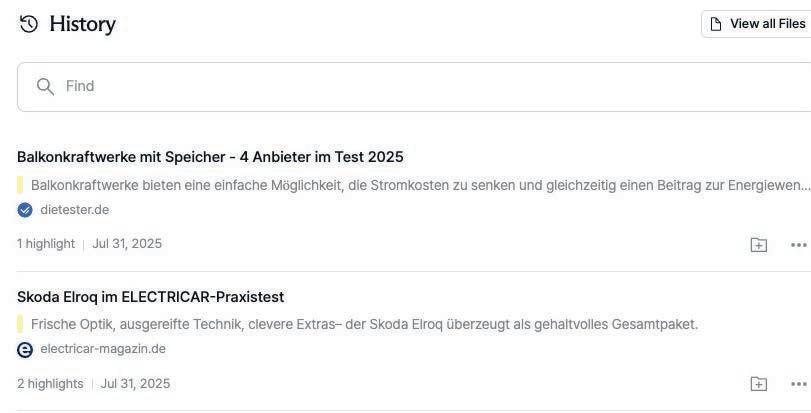This screenshot has height=413, width=811.
Task: Add Skoda Elroq article to a folder
Action: pyautogui.click(x=759, y=384)
